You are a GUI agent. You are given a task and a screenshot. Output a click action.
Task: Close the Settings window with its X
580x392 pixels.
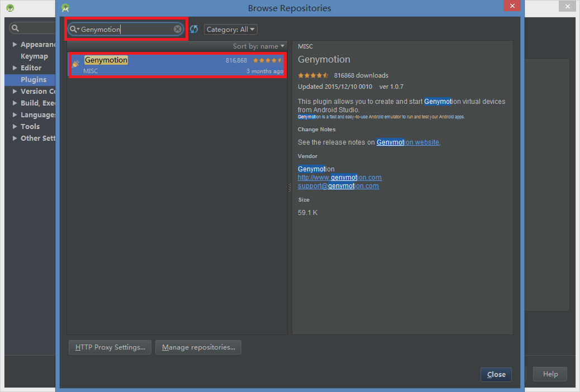[567, 6]
